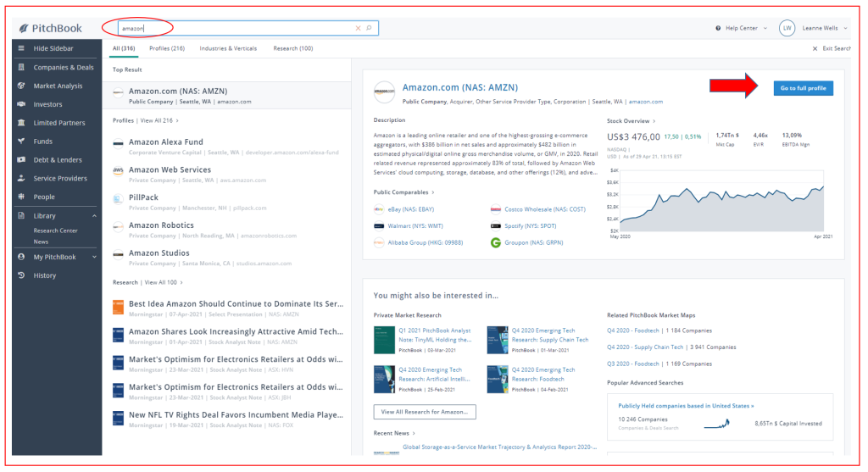Click the PillPack logo icon
The image size is (868, 472).
click(118, 198)
